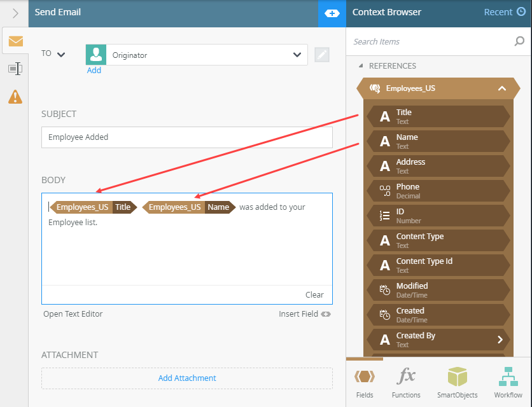Click the edit pencil icon beside Originator
The image size is (532, 407).
321,55
